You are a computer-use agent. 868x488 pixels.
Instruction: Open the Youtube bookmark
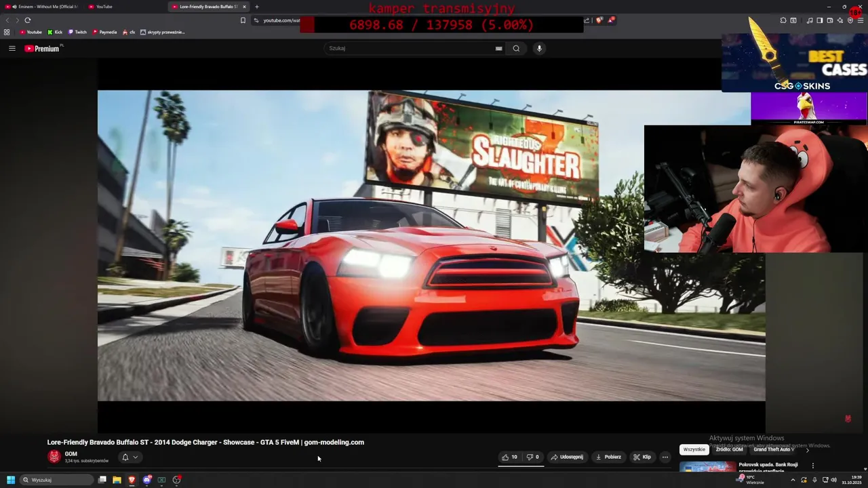(x=31, y=32)
